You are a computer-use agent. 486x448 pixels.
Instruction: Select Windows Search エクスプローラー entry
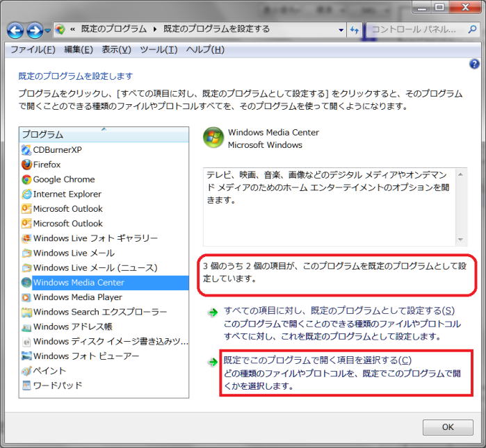pyautogui.click(x=104, y=312)
